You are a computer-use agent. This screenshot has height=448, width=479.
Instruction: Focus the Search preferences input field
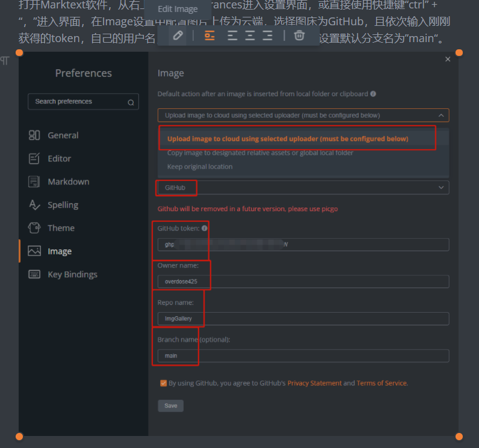tap(83, 102)
